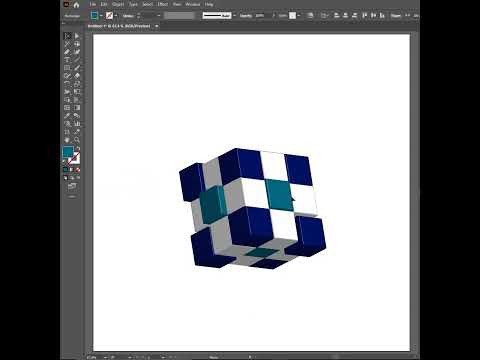Select the Pen tool
Image resolution: width=480 pixels, height=360 pixels.
pyautogui.click(x=68, y=52)
